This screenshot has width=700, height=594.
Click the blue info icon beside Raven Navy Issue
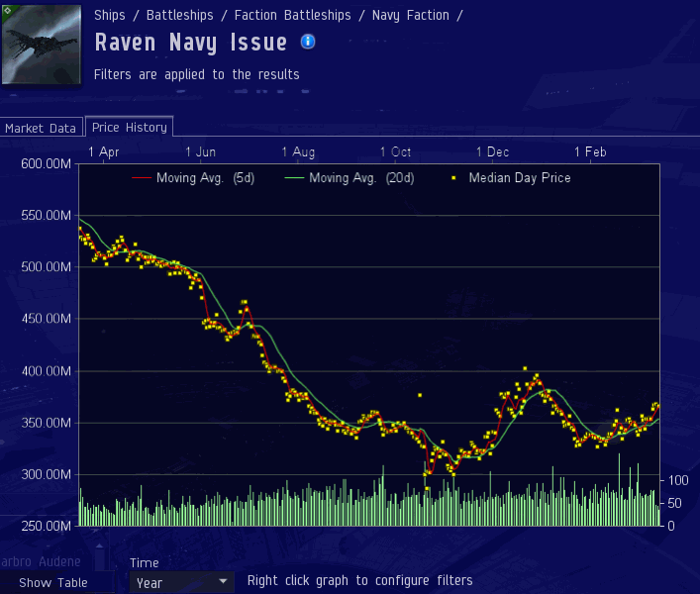click(x=308, y=42)
